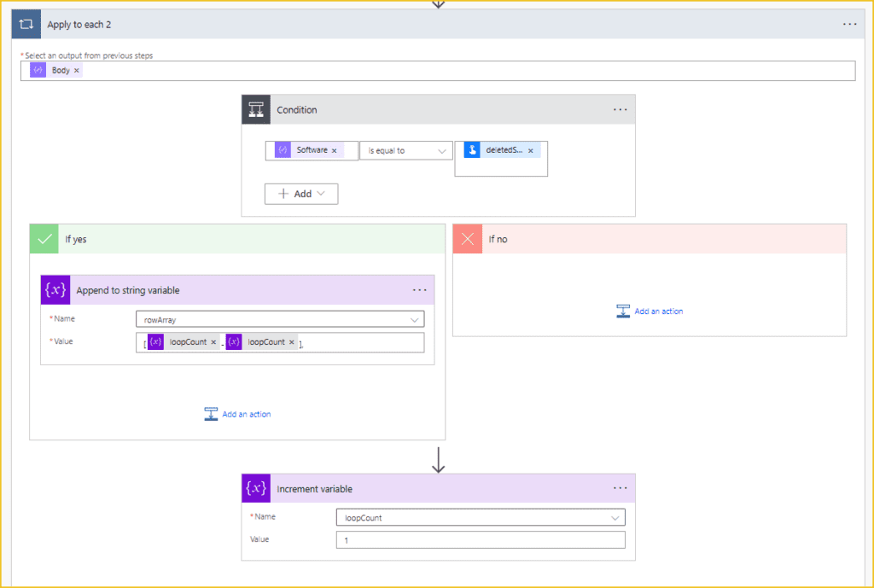Click the red X icon on If no branch

point(467,239)
